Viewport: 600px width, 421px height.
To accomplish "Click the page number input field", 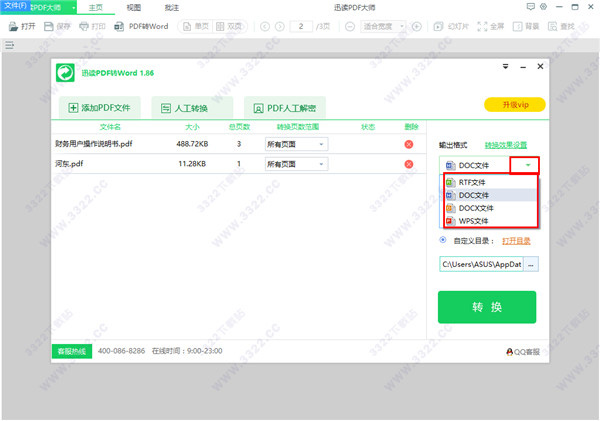I will click(301, 26).
